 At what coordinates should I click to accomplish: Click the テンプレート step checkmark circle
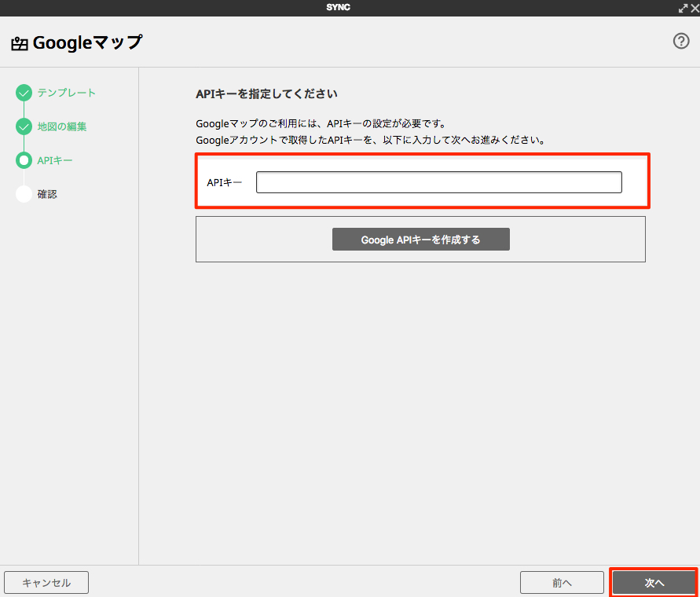[x=24, y=93]
